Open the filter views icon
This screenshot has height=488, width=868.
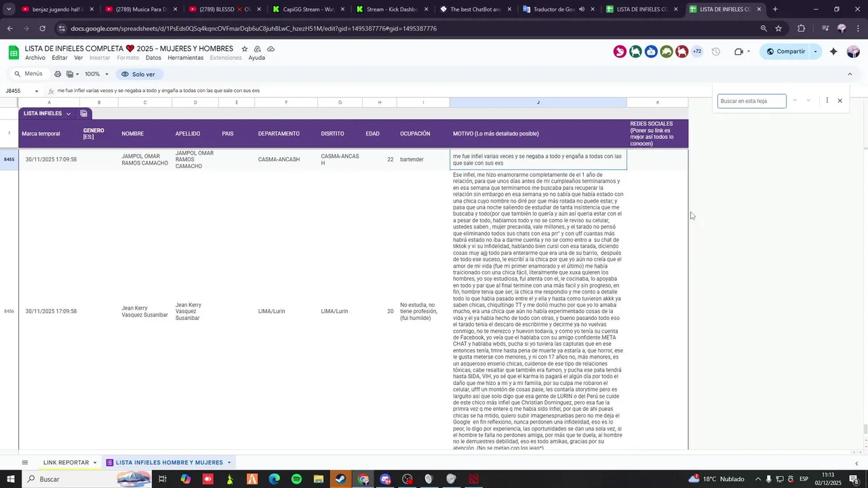70,74
